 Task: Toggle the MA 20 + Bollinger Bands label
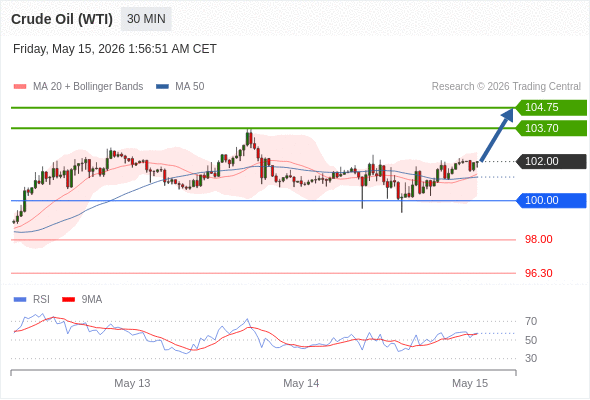(x=88, y=87)
